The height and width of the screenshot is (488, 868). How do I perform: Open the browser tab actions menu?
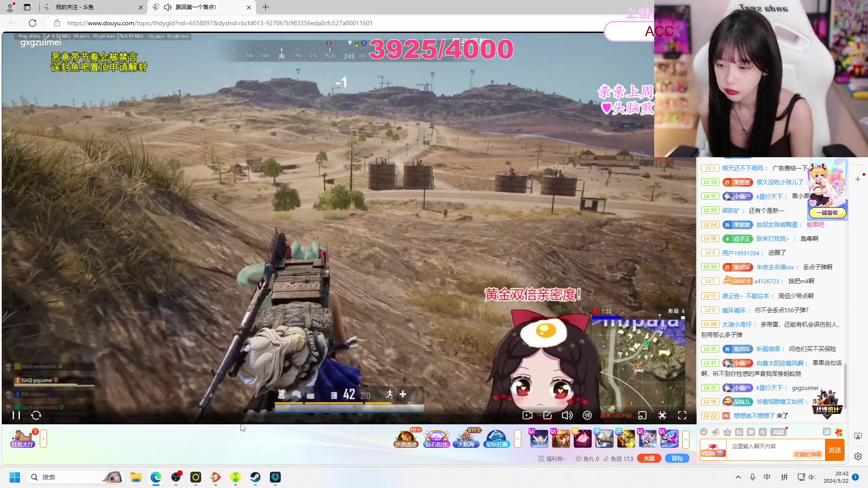(27, 7)
